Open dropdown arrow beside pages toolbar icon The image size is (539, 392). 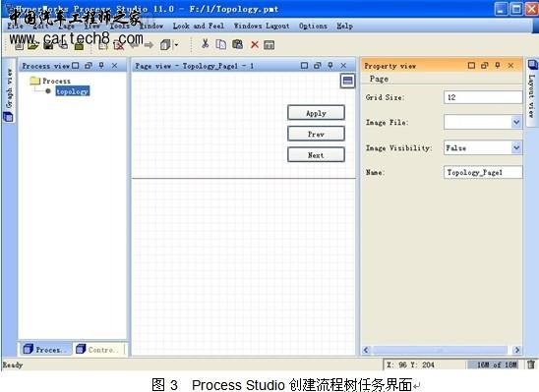coord(176,44)
